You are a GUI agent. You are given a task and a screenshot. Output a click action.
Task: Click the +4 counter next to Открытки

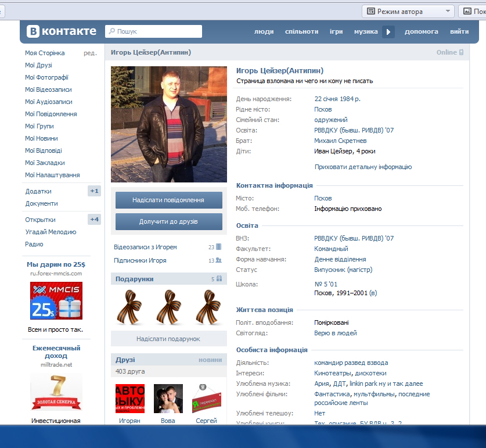94,219
